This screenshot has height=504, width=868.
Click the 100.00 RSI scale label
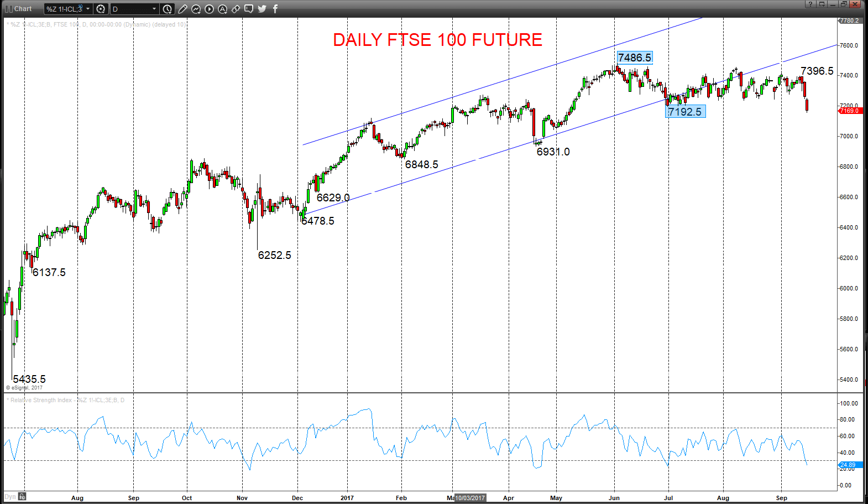849,403
